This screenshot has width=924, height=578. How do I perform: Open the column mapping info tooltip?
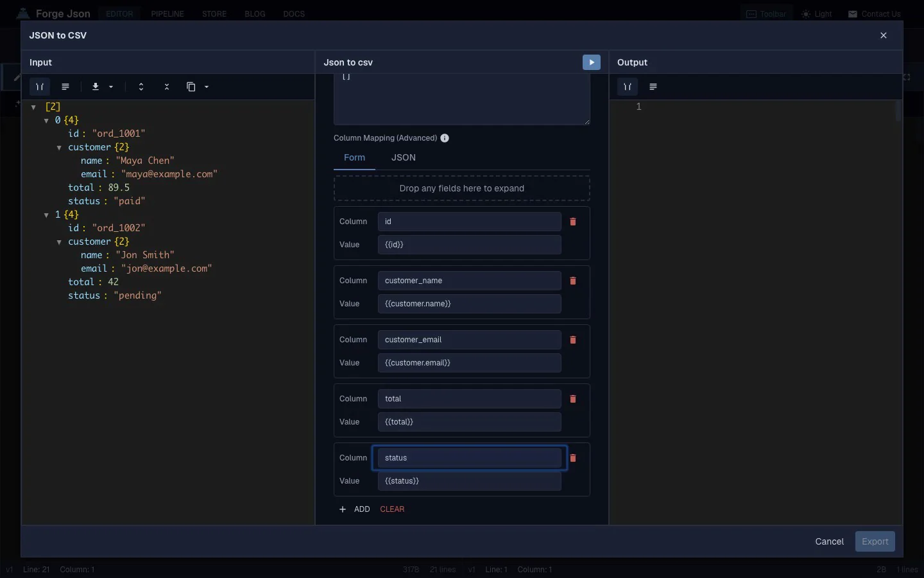coord(444,138)
